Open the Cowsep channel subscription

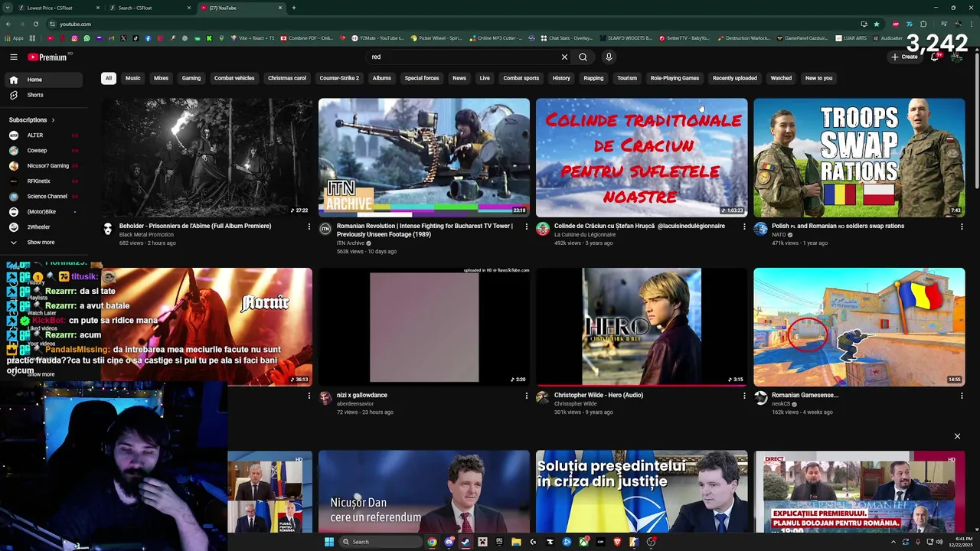(42, 151)
